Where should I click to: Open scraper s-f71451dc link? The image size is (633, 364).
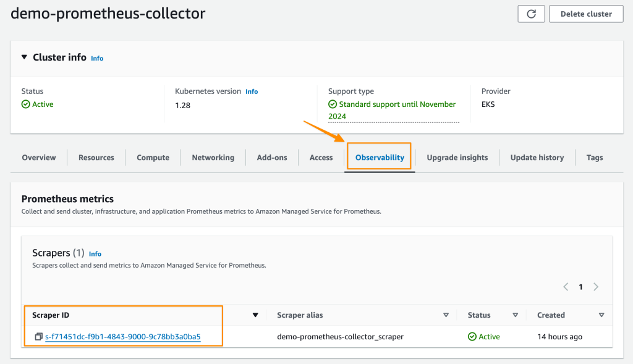click(123, 337)
